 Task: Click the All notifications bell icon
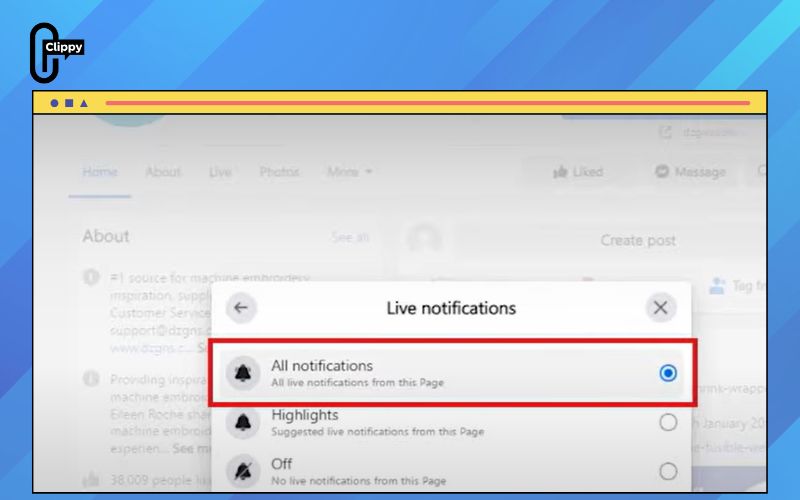[x=243, y=373]
